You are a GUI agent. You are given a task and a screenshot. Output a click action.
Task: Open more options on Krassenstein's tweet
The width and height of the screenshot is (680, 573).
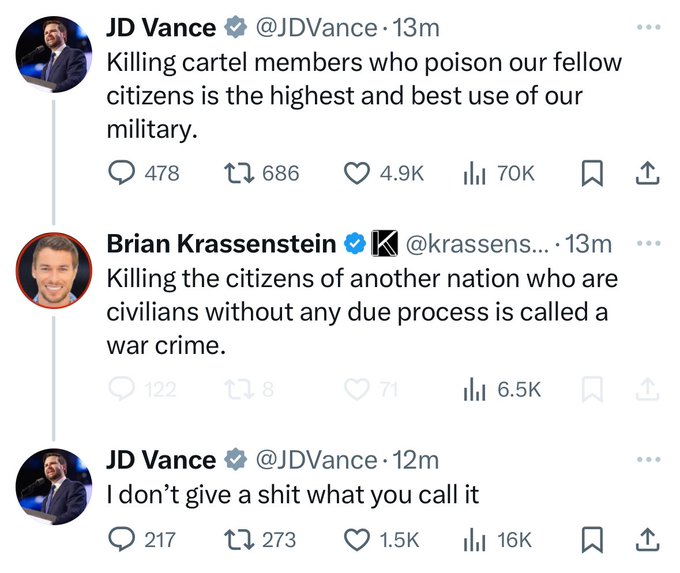coord(648,243)
